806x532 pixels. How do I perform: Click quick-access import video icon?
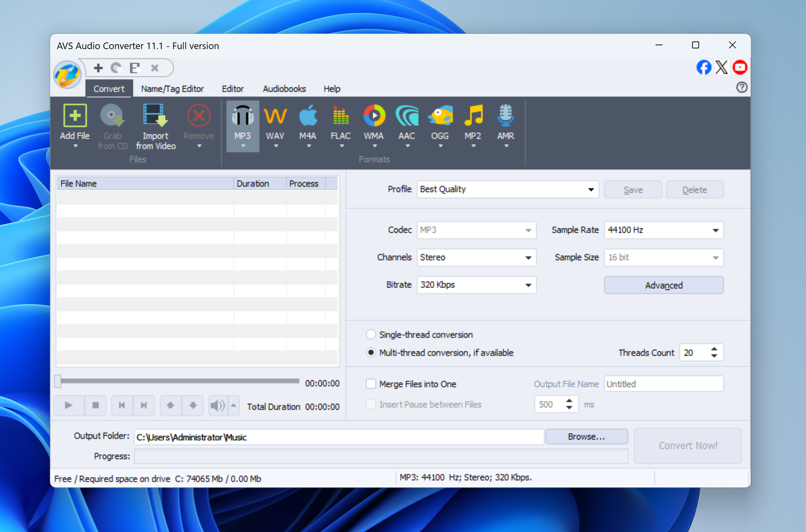click(x=135, y=68)
